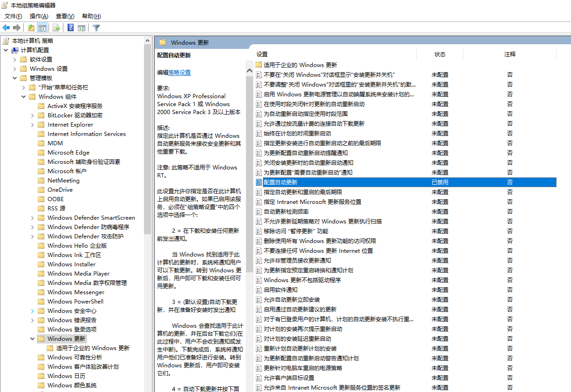Image resolution: width=571 pixels, height=392 pixels.
Task: Click policy icon for 自动更新检测频率 row
Action: click(x=259, y=211)
